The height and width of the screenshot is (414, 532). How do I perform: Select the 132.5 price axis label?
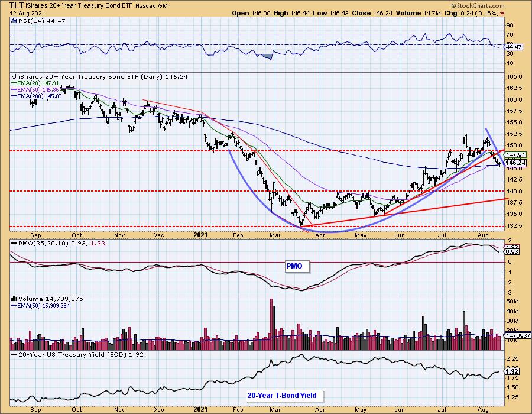[515, 226]
